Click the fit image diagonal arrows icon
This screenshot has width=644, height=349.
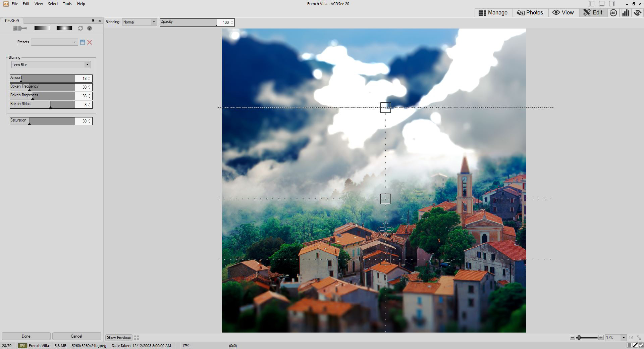[x=639, y=338]
